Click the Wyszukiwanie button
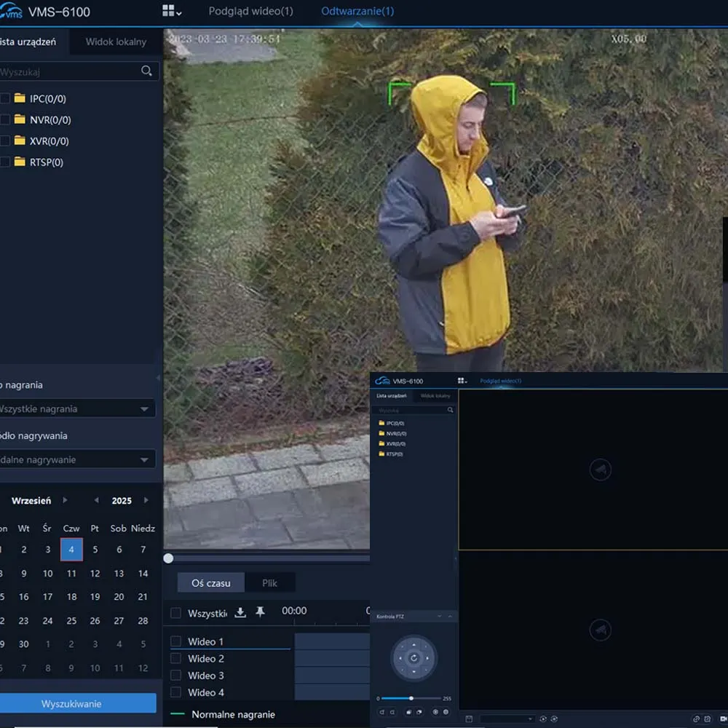The height and width of the screenshot is (728, 728). click(x=71, y=703)
